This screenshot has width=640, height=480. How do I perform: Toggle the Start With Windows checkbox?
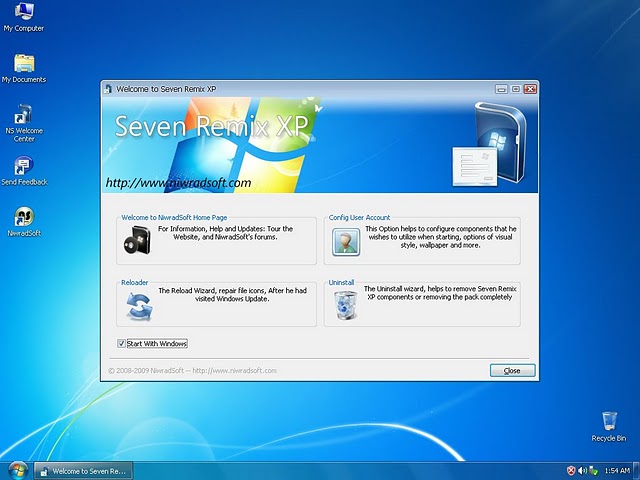point(121,343)
